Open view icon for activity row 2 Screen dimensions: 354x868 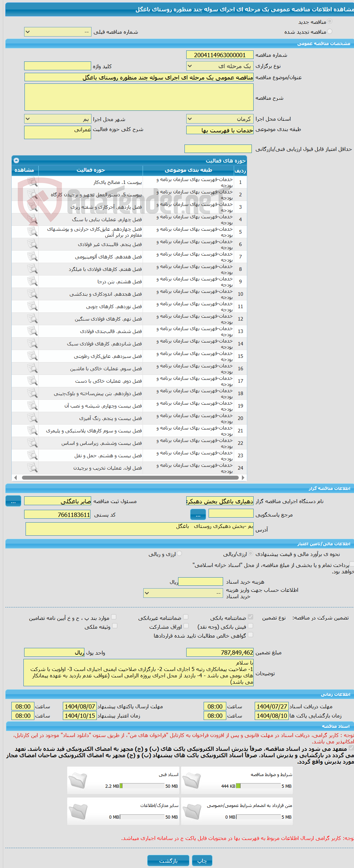point(32,195)
